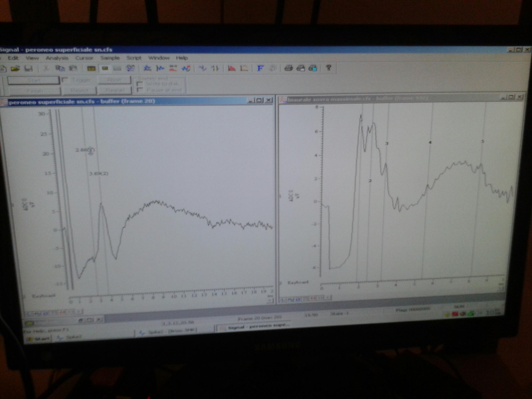Click the 3.69(2) cursor label
The image size is (532, 399).
99,174
